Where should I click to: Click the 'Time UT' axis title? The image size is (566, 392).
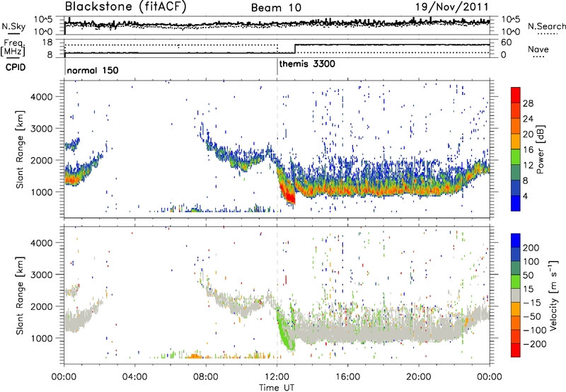(x=277, y=387)
